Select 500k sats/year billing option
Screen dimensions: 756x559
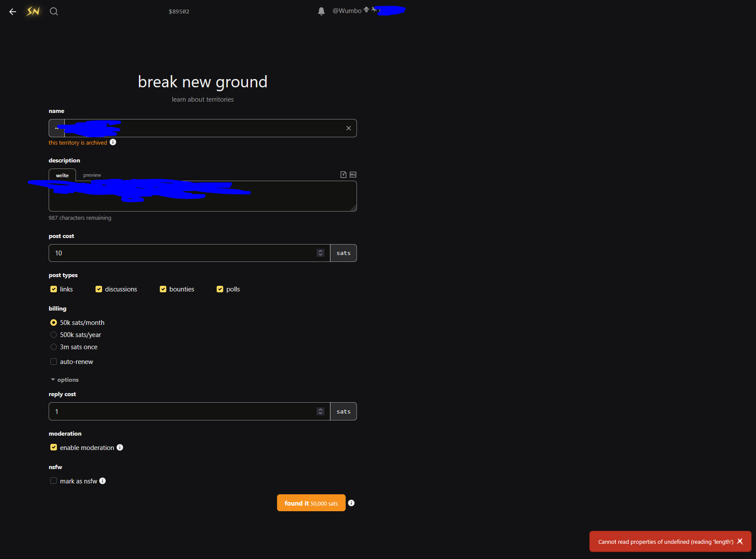54,335
